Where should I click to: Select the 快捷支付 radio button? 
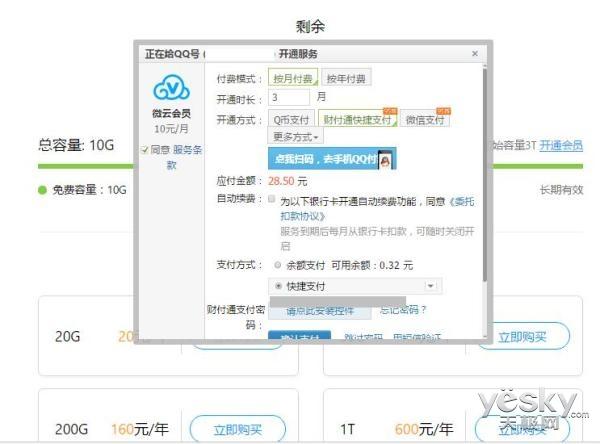tap(279, 286)
